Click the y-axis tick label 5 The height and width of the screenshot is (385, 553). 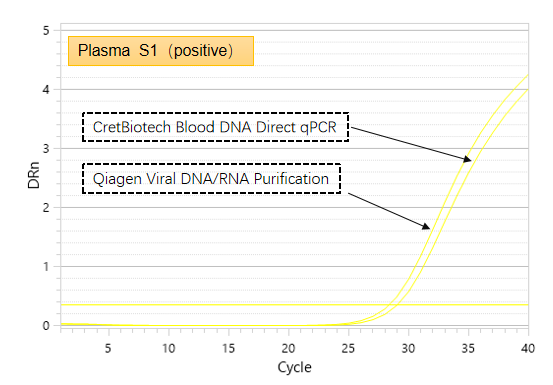46,31
